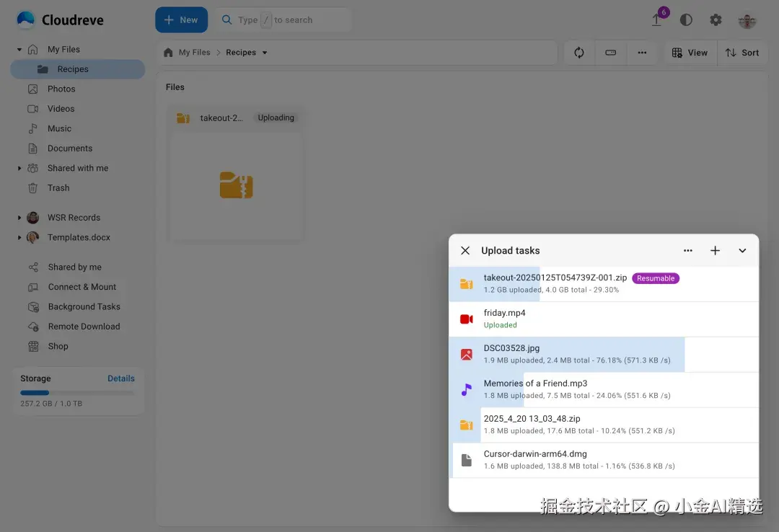Click the Resumable badge
The width and height of the screenshot is (779, 532).
click(655, 279)
